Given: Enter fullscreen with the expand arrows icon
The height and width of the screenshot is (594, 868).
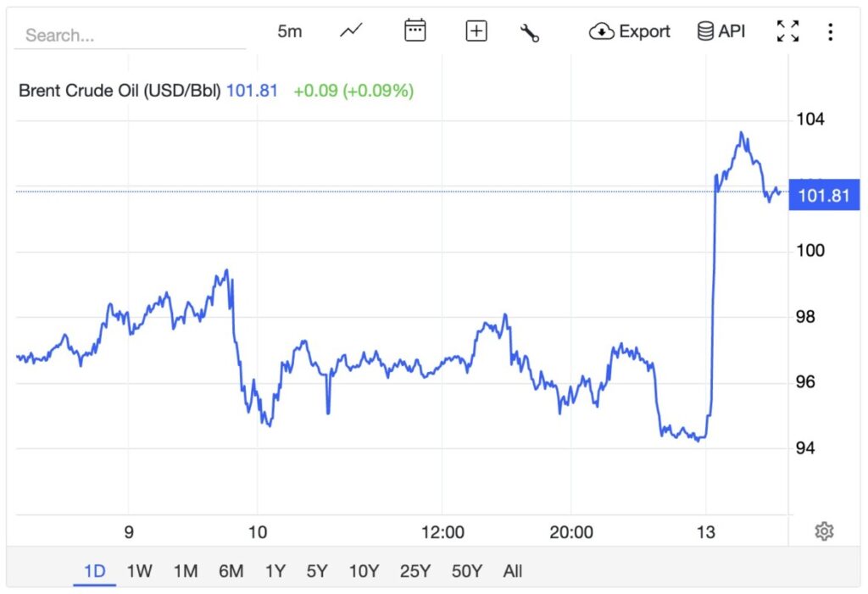Looking at the screenshot, I should [787, 31].
